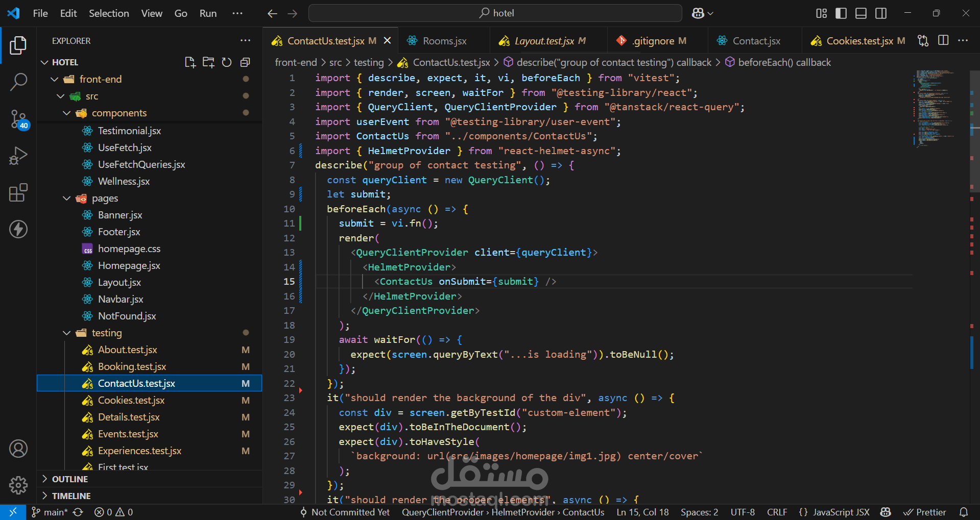This screenshot has height=520, width=980.
Task: Open the Run and Debug view
Action: pyautogui.click(x=18, y=156)
